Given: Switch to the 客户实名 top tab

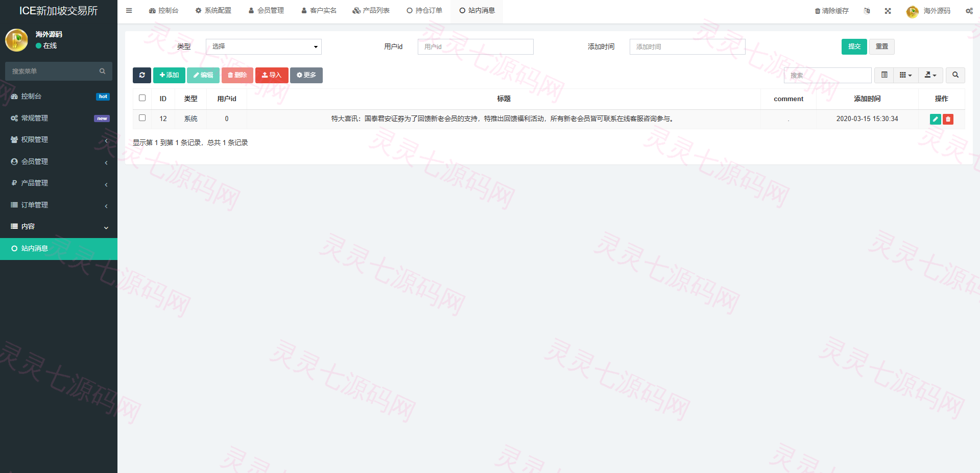Looking at the screenshot, I should (x=319, y=10).
